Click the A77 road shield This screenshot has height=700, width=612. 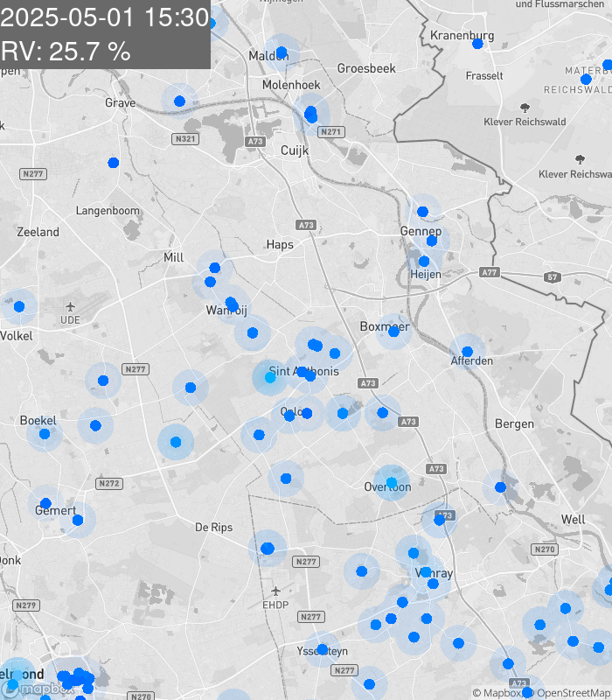coord(490,272)
